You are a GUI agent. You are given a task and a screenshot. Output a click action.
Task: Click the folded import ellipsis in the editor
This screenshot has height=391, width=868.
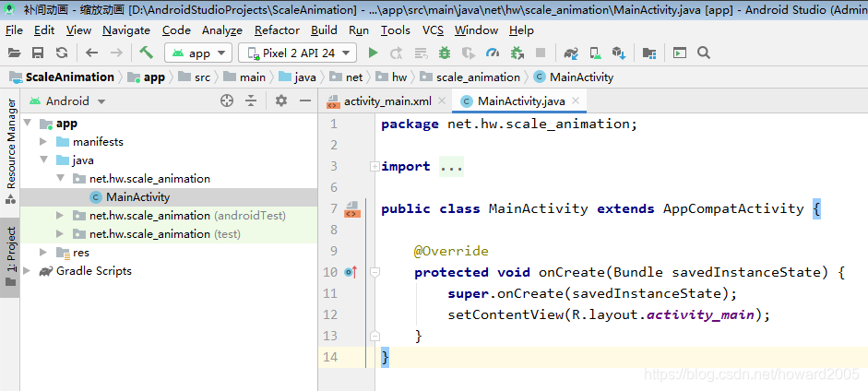[451, 167]
